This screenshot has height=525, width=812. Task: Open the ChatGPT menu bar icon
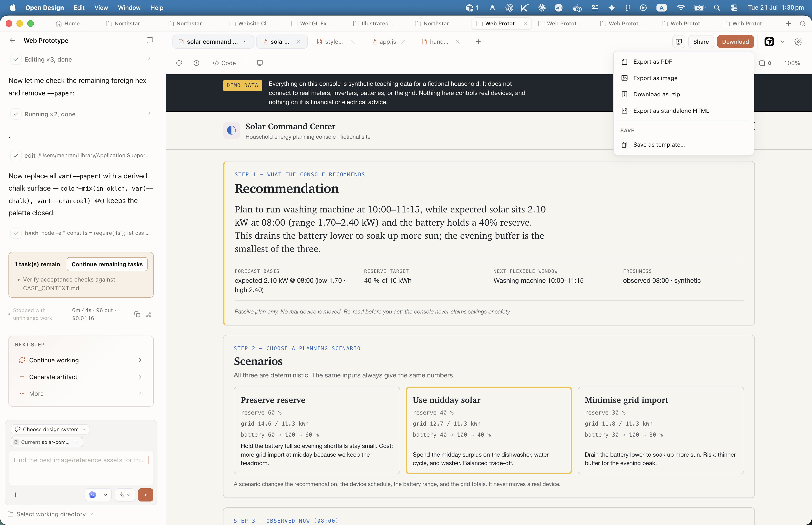[509, 8]
